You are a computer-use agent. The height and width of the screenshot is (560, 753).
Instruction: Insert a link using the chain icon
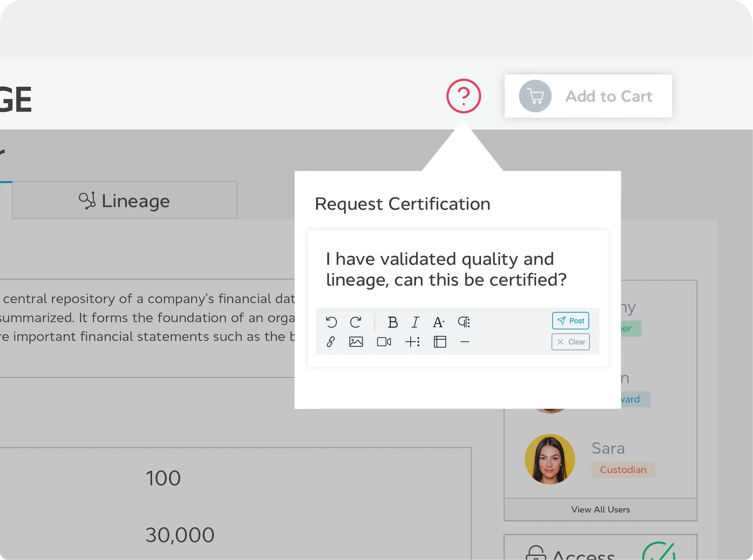pos(331,342)
